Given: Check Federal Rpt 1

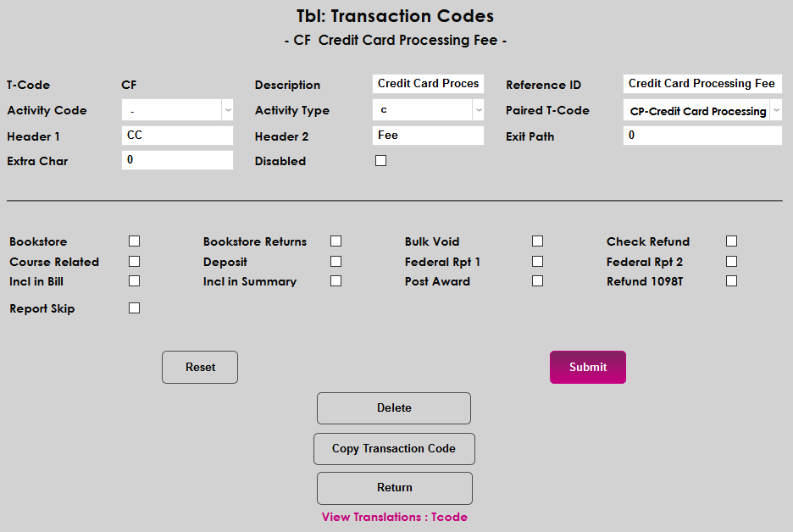Looking at the screenshot, I should click(x=537, y=261).
